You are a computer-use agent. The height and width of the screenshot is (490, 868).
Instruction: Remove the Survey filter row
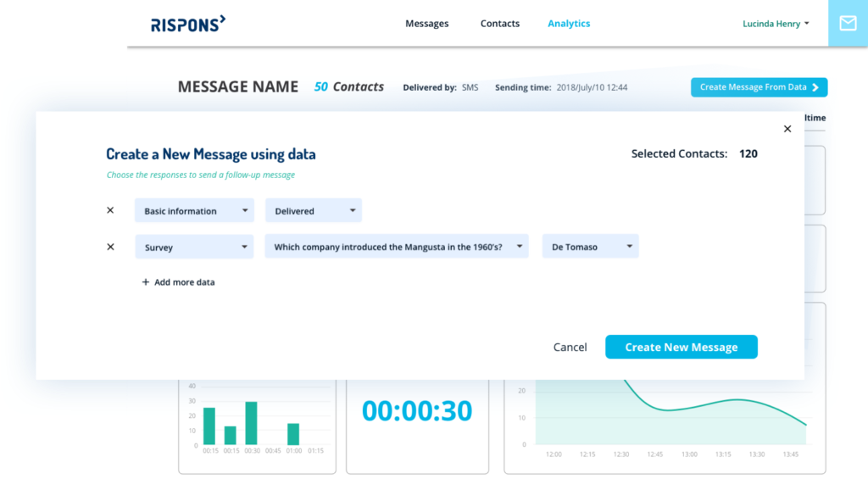[110, 247]
